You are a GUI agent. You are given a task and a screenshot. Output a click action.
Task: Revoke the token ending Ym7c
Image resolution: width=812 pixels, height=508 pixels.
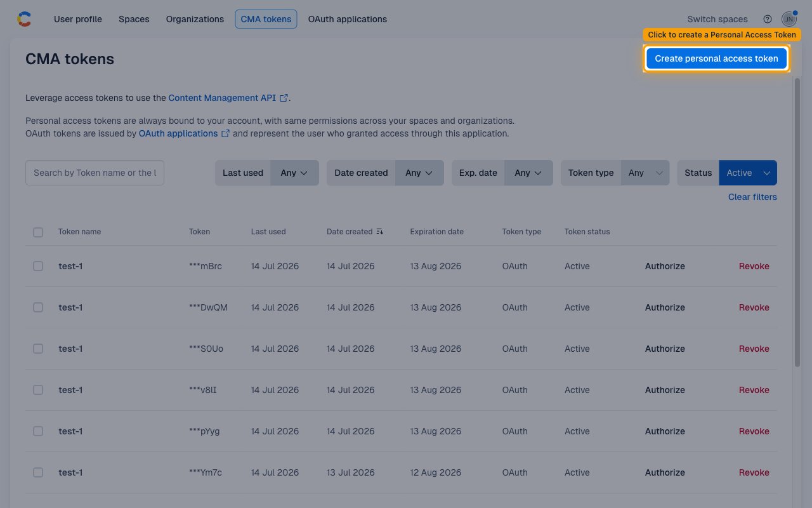pyautogui.click(x=754, y=472)
